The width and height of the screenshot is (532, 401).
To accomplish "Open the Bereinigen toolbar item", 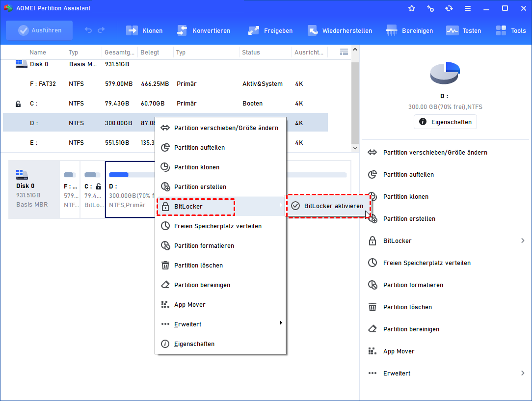I will point(409,30).
